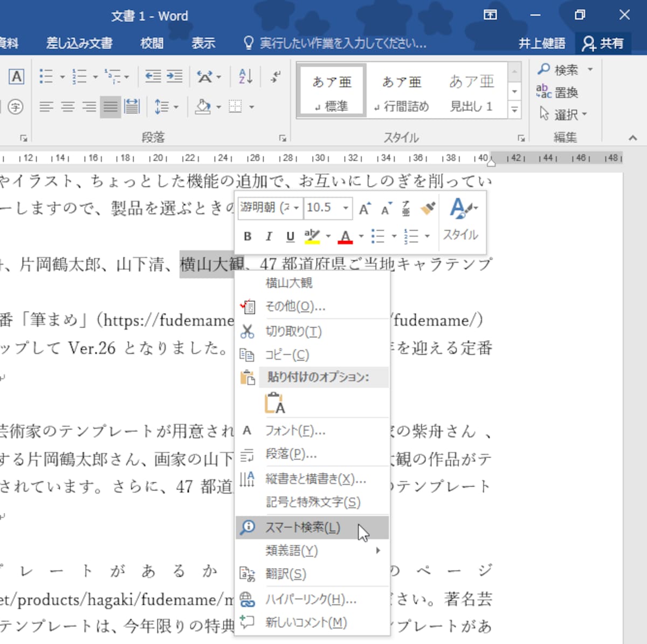Apply character border (boxed A) icon
The image size is (647, 644).
point(17,77)
